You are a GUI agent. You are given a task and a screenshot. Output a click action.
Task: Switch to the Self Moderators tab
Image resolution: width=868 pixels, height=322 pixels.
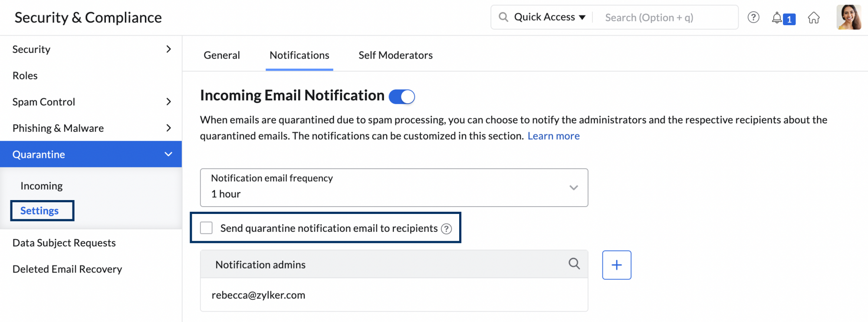tap(395, 55)
